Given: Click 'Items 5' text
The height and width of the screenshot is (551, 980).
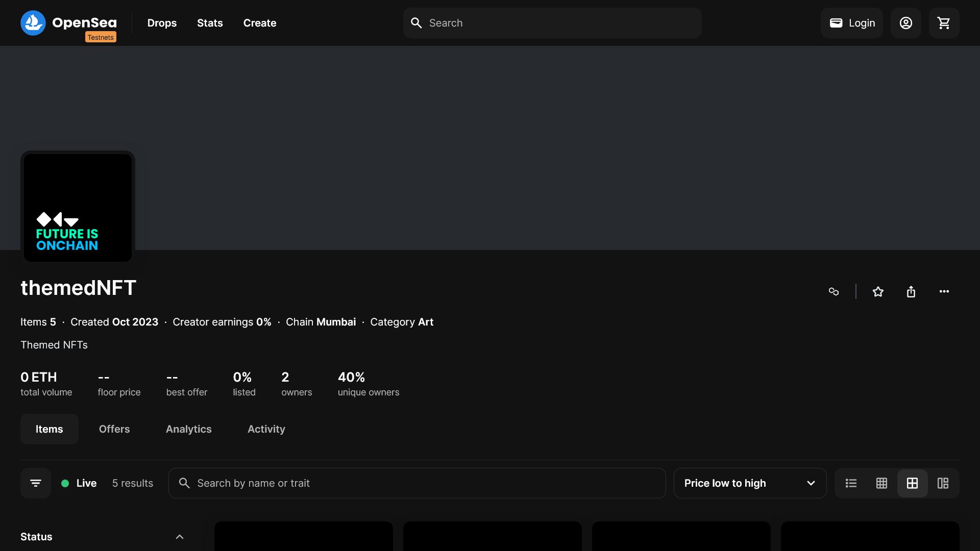Looking at the screenshot, I should point(38,322).
